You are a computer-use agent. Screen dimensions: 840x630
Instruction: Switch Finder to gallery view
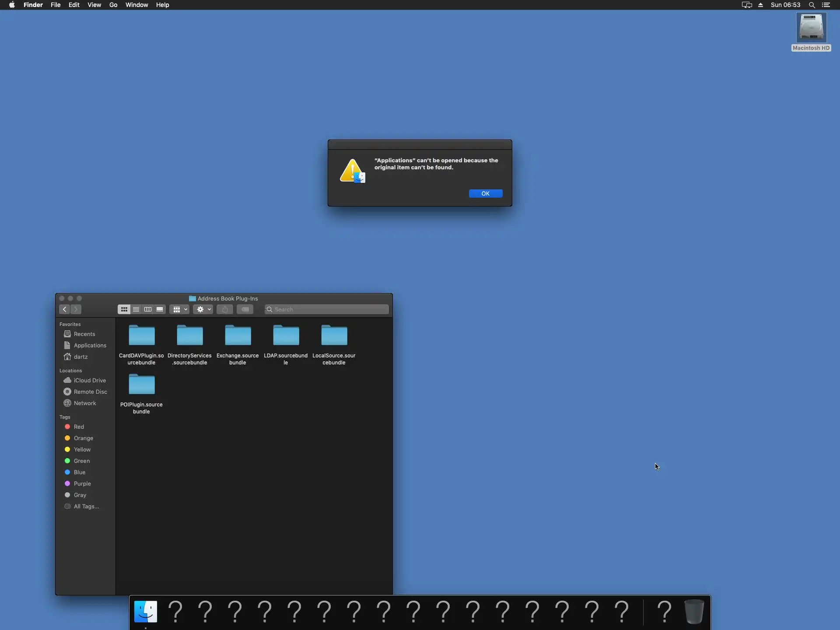160,309
